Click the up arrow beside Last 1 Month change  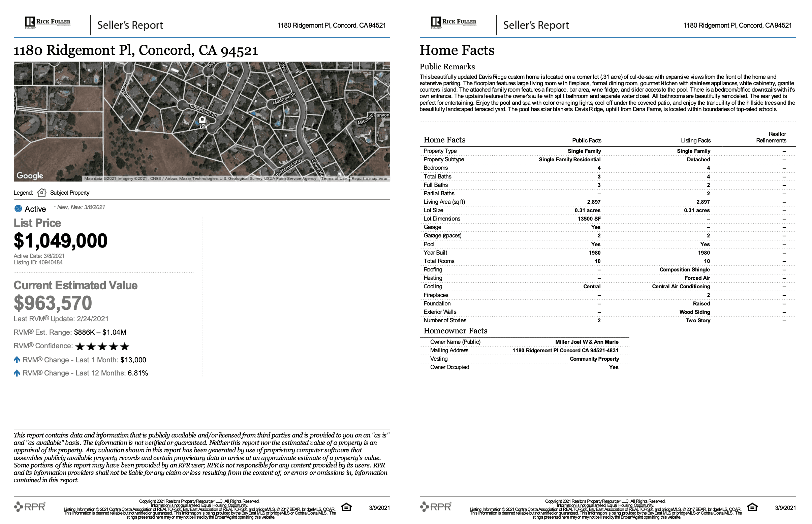click(17, 360)
